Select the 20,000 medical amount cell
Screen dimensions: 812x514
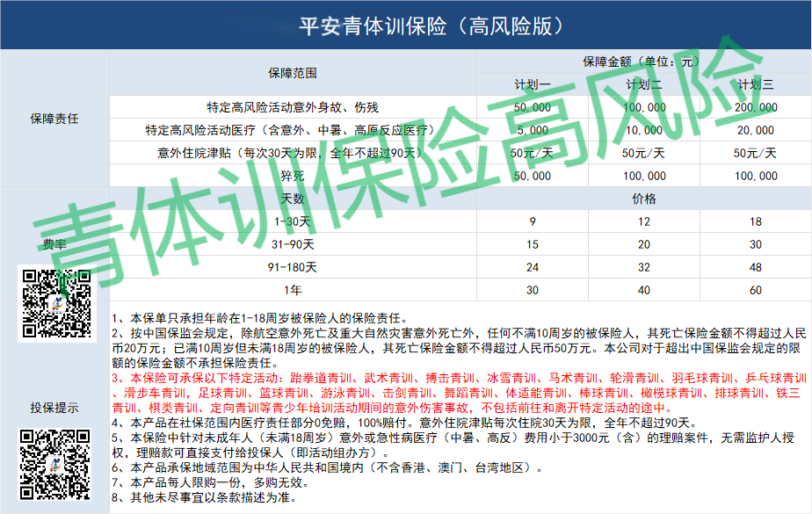pos(756,130)
